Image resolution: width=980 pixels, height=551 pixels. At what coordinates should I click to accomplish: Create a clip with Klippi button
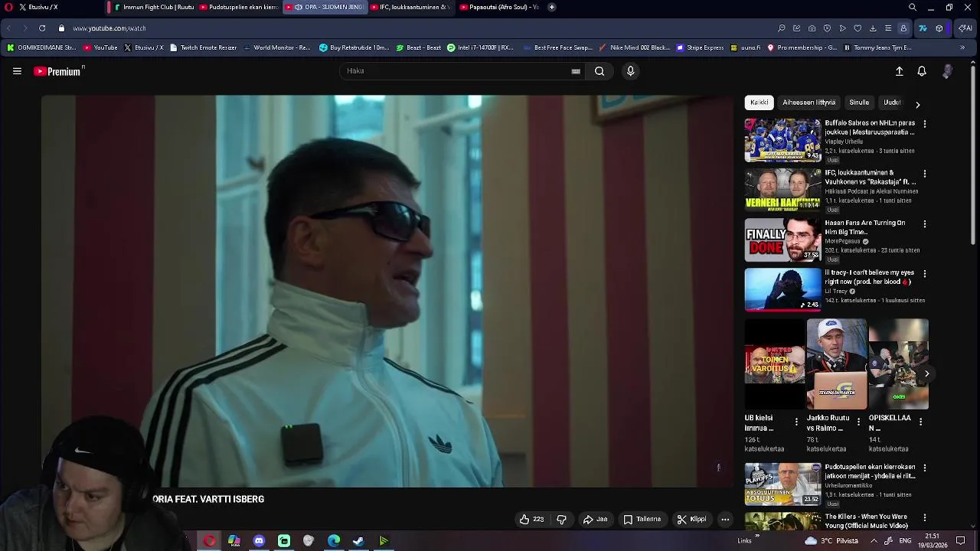pos(692,520)
